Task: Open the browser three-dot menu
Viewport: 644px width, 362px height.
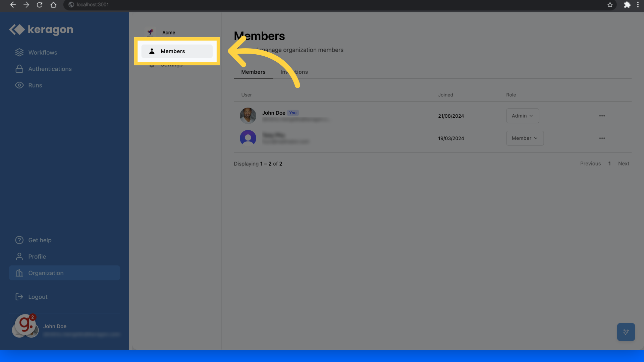Action: 638,5
